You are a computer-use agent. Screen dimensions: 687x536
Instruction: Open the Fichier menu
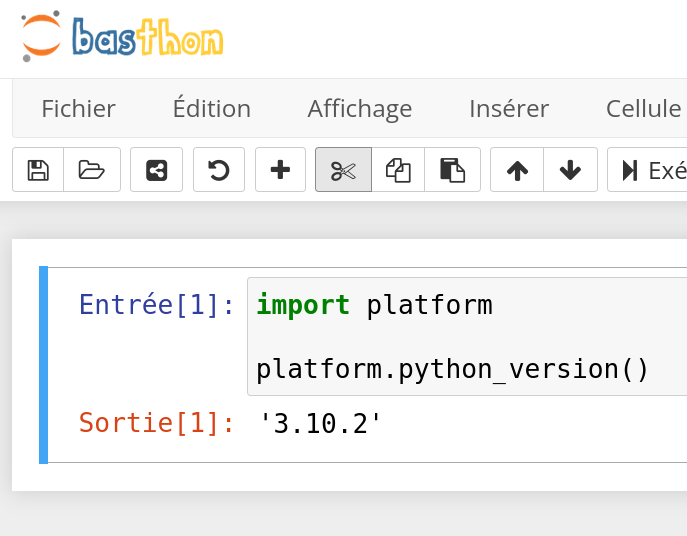[78, 109]
